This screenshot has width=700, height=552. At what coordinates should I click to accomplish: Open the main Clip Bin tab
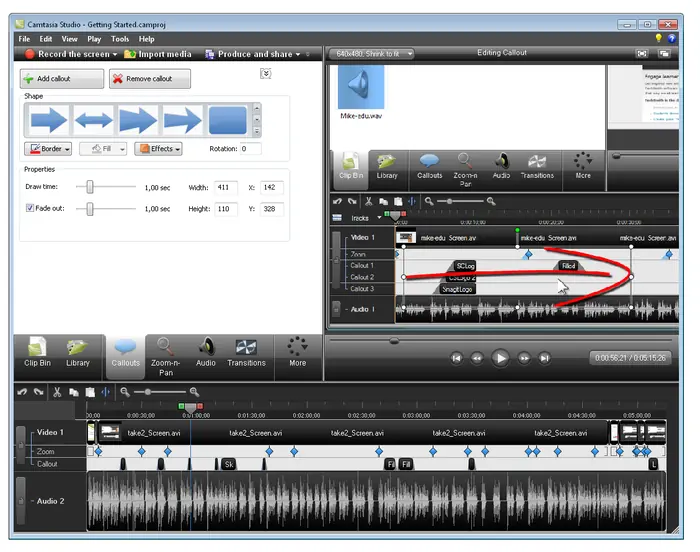tap(38, 353)
